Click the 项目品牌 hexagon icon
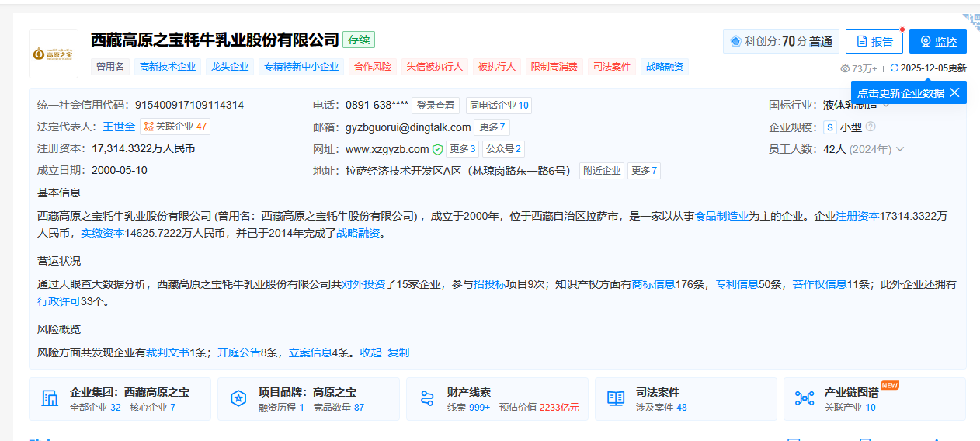 point(238,399)
